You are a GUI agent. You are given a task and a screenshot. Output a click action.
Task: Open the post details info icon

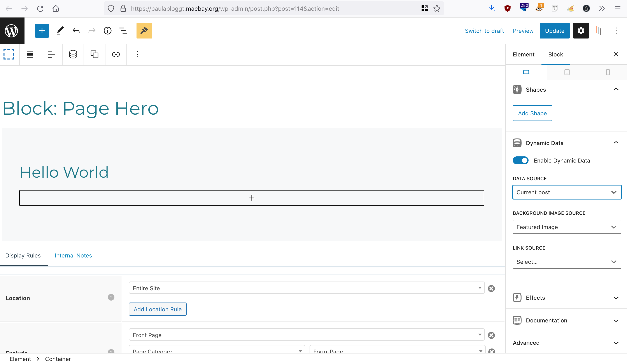click(x=107, y=31)
